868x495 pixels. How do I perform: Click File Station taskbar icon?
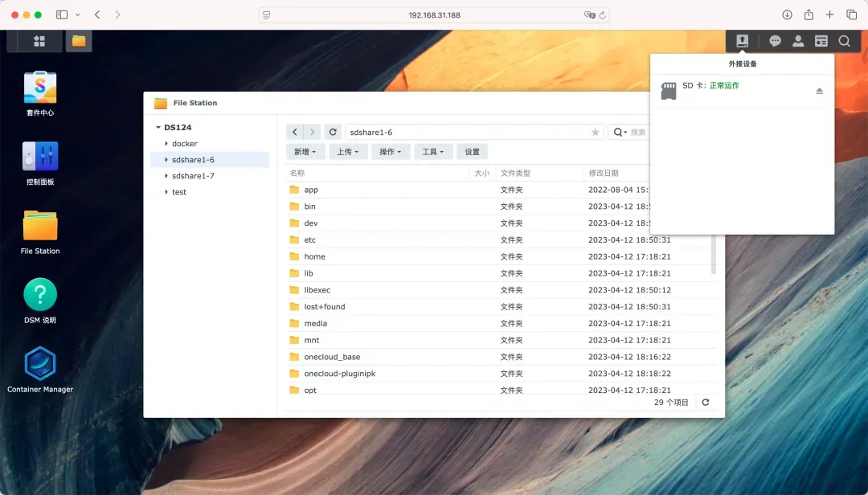79,41
